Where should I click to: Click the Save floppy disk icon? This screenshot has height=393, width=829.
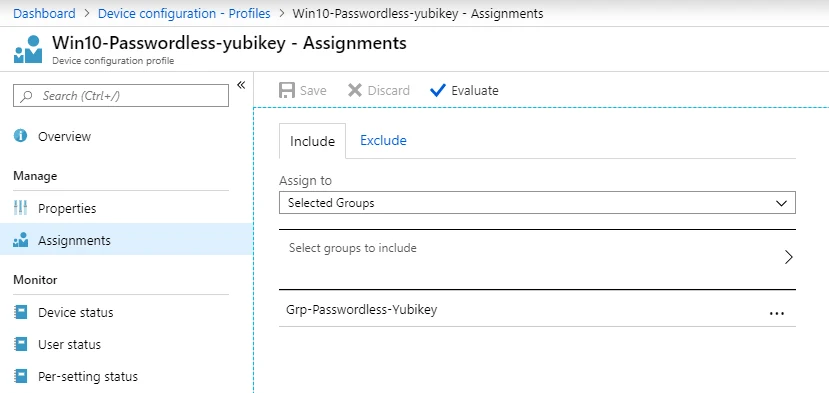[x=287, y=90]
